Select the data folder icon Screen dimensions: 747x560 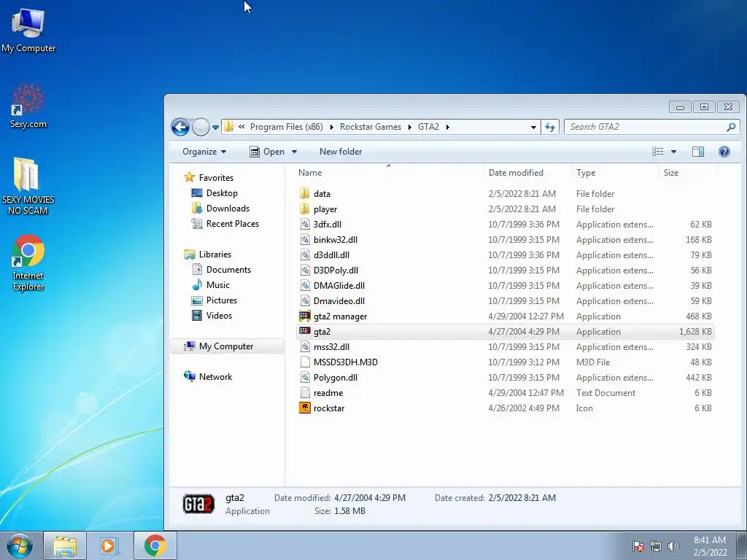click(305, 193)
